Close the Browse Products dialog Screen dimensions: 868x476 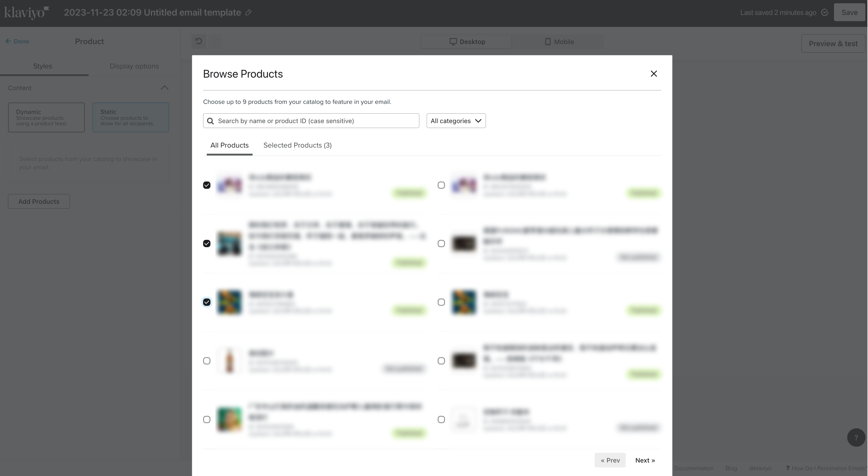tap(653, 74)
